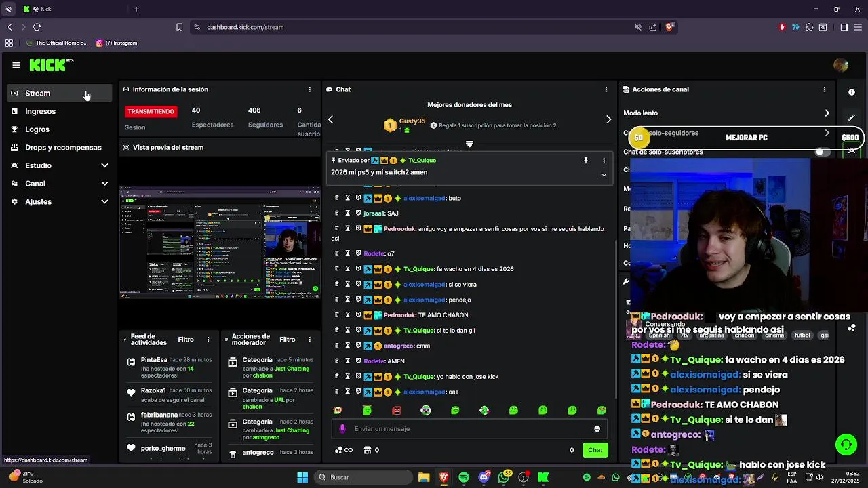Click the pencil edit icon
The width and height of the screenshot is (868, 488).
coord(852,118)
